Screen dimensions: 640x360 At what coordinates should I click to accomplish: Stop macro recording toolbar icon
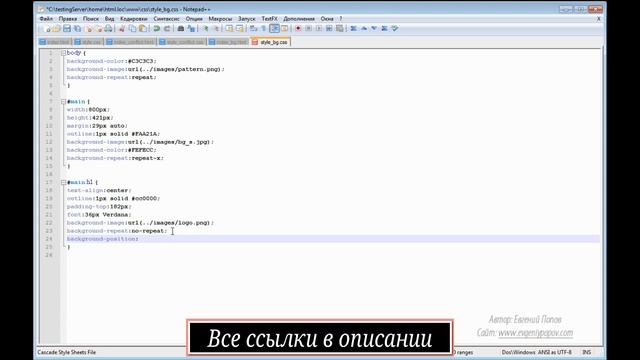[309, 29]
